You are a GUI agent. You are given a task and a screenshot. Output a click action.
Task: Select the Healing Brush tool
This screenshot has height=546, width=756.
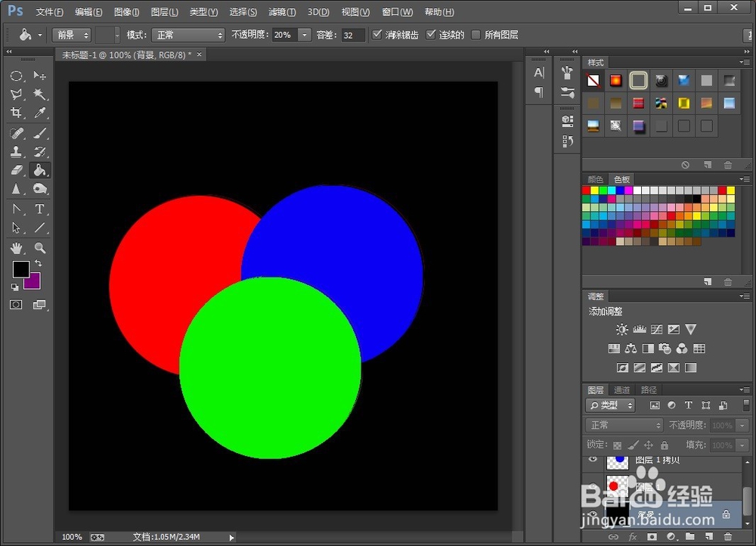(16, 133)
